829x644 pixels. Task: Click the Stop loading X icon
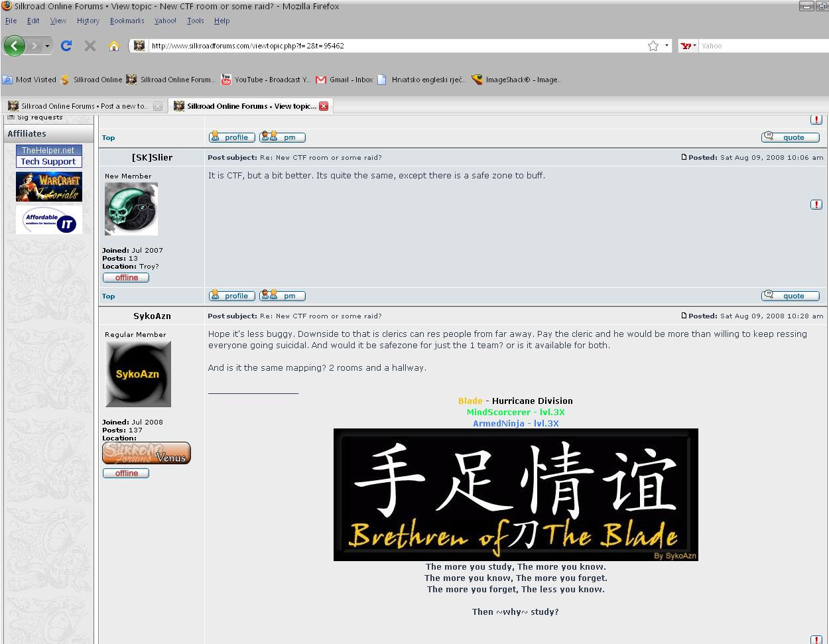[x=90, y=46]
